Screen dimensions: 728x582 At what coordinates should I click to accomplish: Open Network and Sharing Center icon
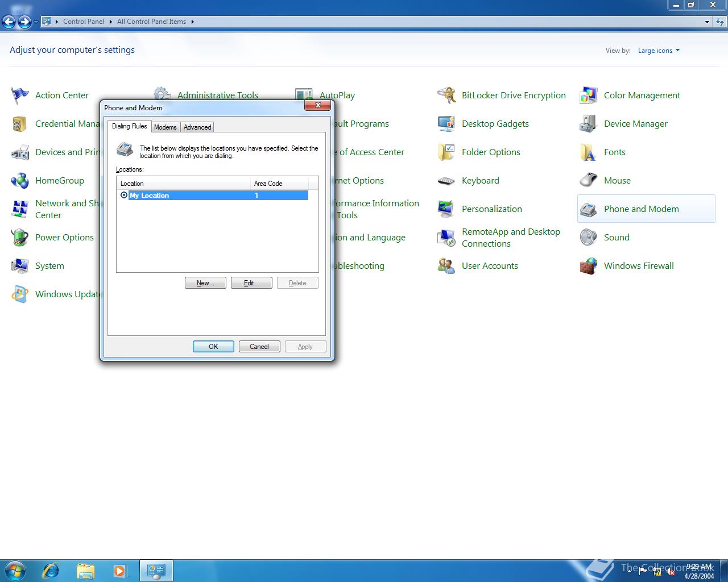20,209
